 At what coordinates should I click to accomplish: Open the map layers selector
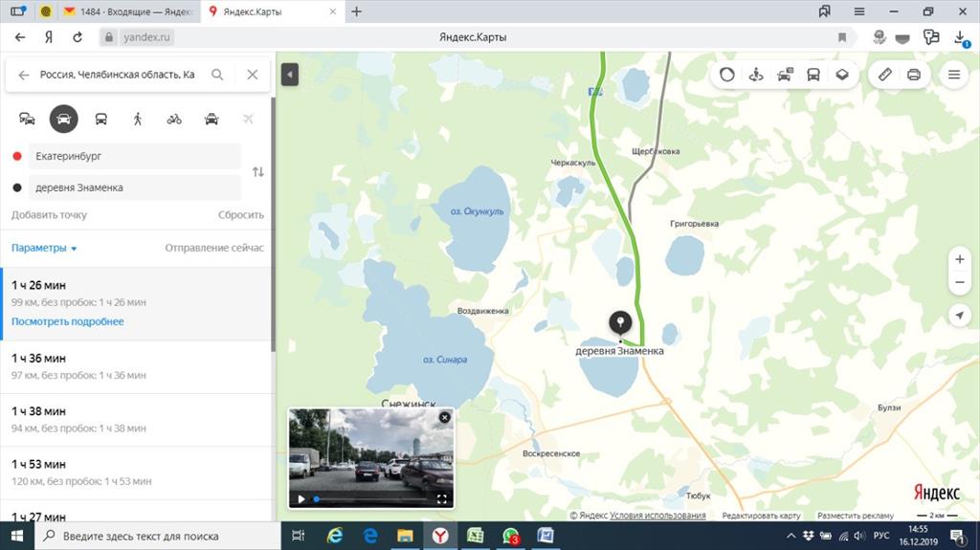[x=842, y=75]
